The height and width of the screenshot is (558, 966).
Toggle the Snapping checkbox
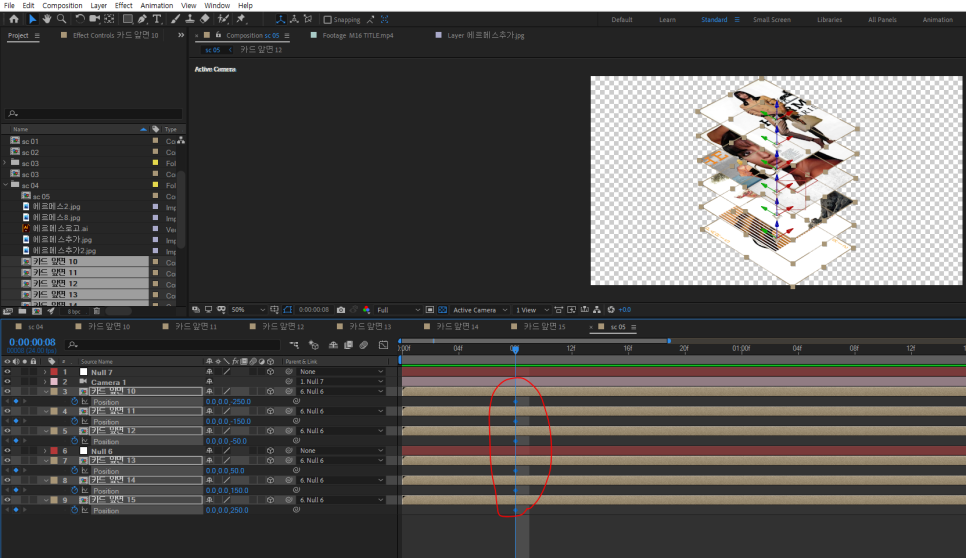328,20
